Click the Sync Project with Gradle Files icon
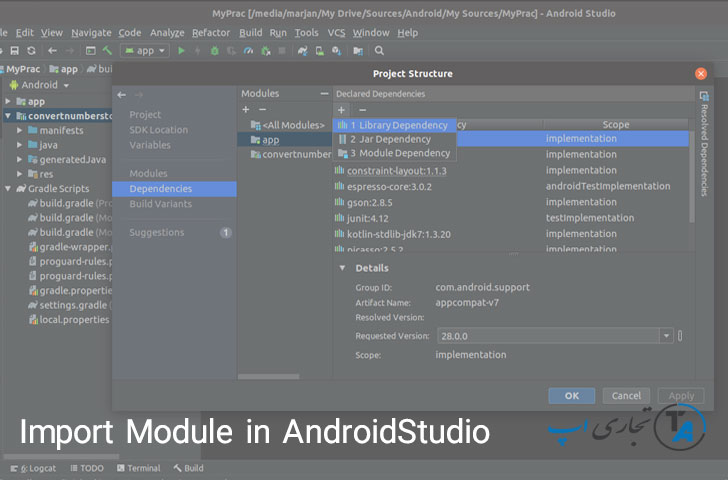 (303, 51)
